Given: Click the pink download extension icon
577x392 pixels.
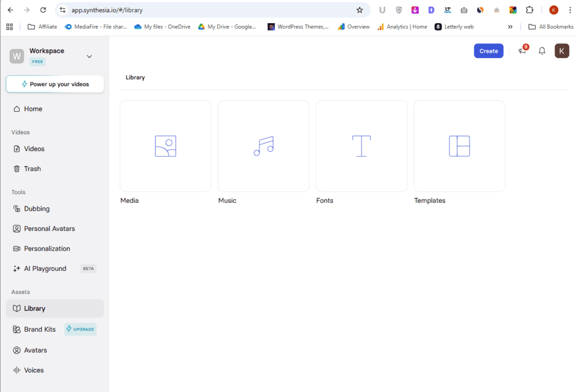Looking at the screenshot, I should pyautogui.click(x=415, y=10).
